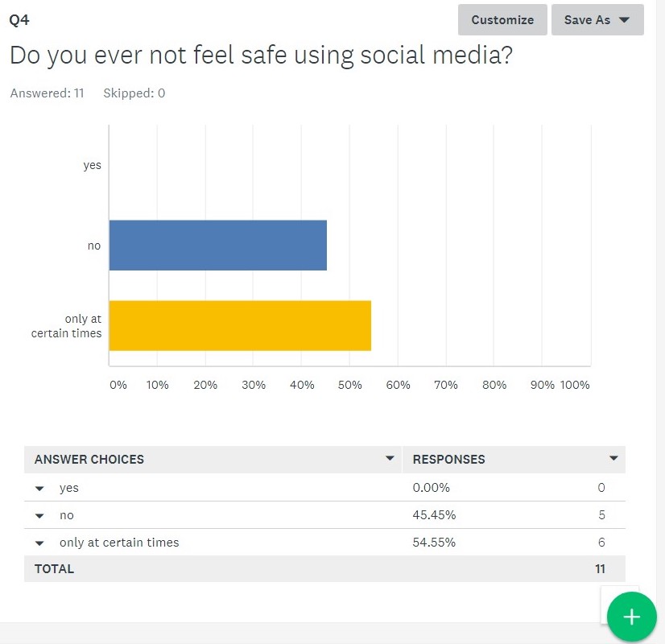Open the Save As dropdown
This screenshot has width=665, height=644.
[x=597, y=20]
